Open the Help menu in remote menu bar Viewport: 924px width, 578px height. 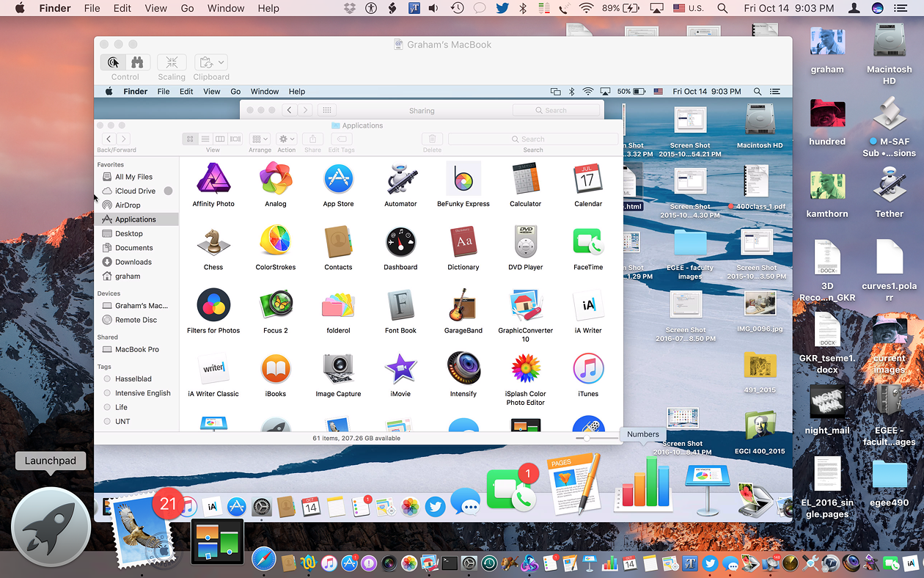point(296,92)
